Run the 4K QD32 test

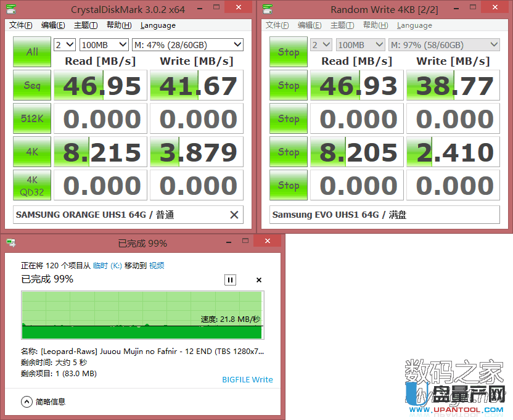tap(32, 185)
